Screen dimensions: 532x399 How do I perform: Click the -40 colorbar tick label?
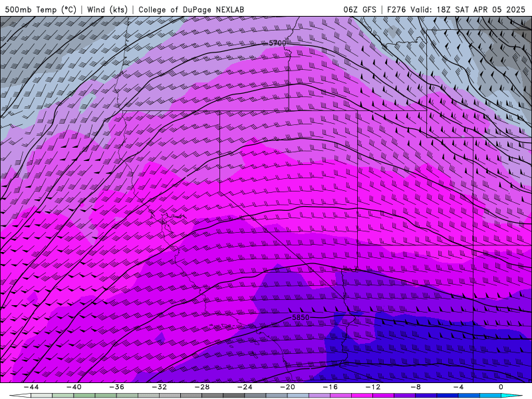click(74, 387)
